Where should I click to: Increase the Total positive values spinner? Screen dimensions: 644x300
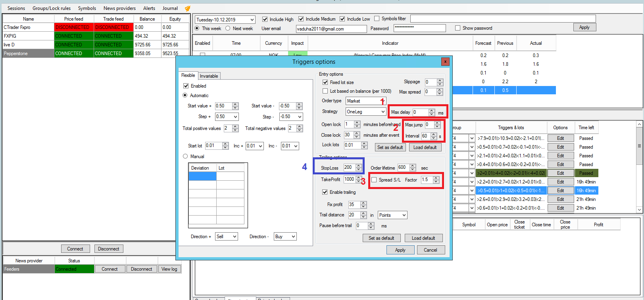[x=235, y=126]
